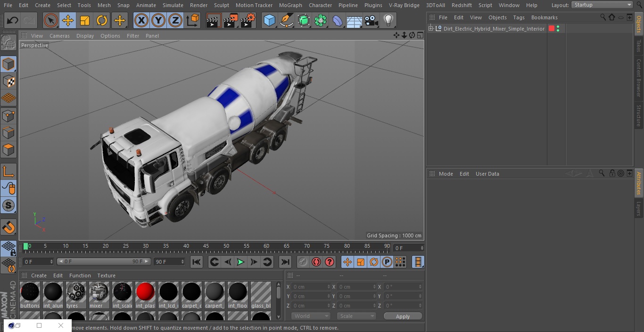Viewport: 644px width, 332px height.
Task: Go to End of animation
Action: coord(285,262)
